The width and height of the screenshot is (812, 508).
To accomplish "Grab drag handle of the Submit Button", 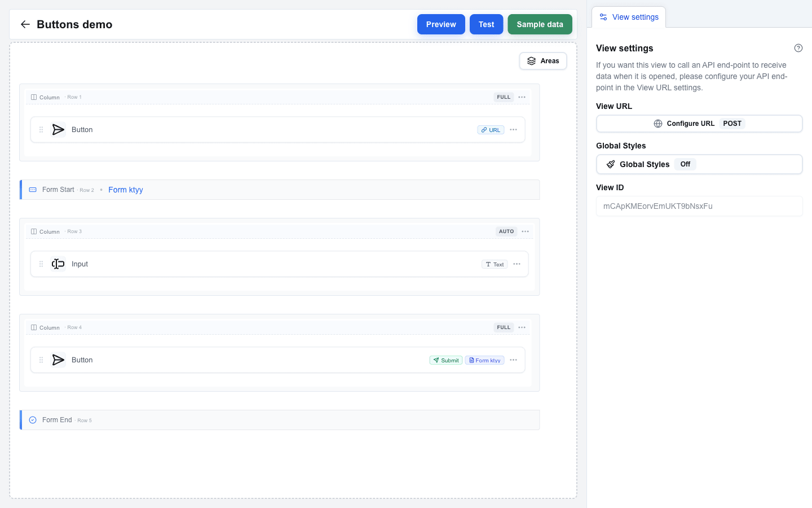I will (41, 360).
